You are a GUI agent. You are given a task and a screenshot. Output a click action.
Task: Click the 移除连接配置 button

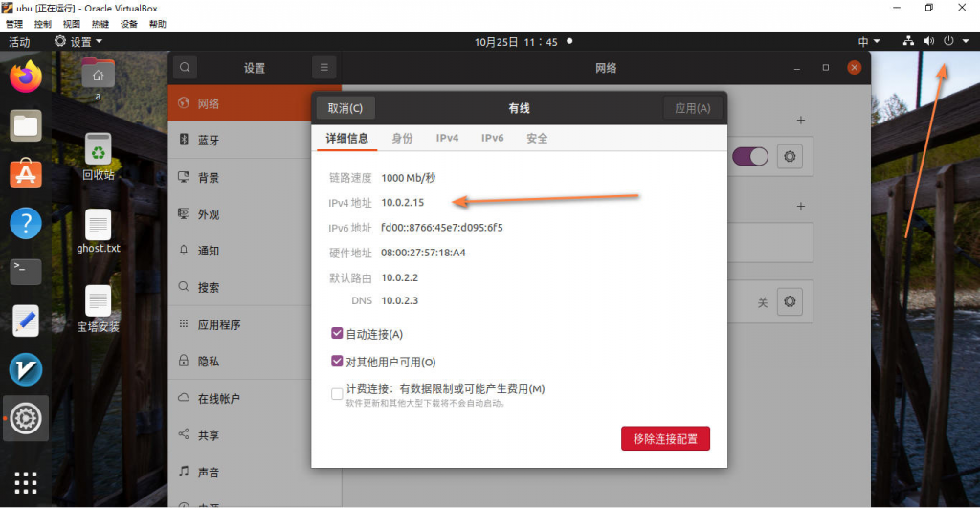click(665, 439)
